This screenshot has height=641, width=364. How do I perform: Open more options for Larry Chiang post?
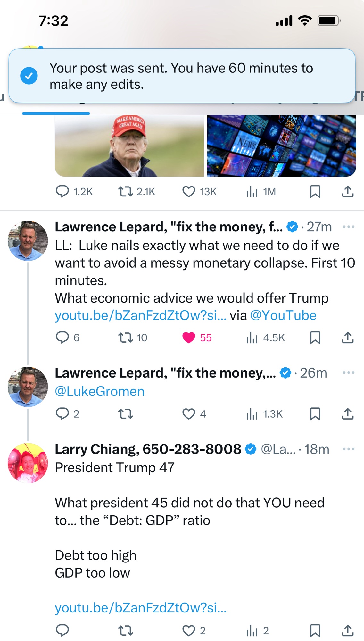(348, 449)
